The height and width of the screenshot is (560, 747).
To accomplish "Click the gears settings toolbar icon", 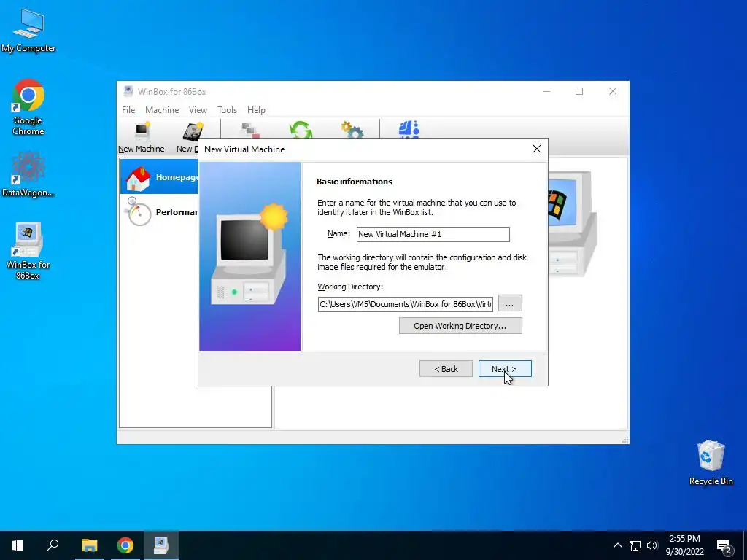I will pos(352,130).
